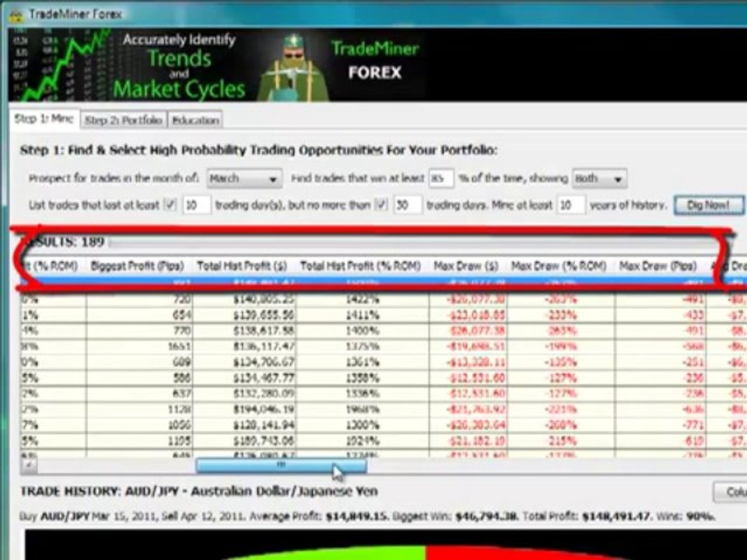Sort by Max Draw ($) column header
747x560 pixels.
(x=466, y=266)
